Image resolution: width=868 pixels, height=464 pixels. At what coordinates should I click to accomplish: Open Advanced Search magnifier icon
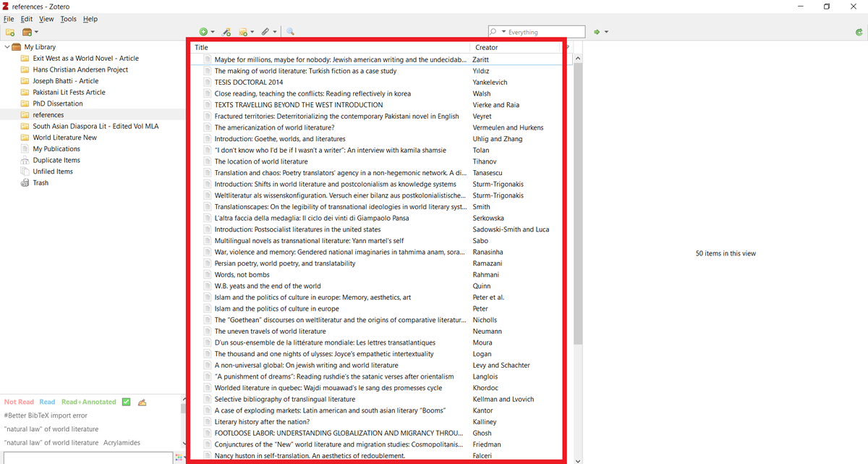coord(290,32)
